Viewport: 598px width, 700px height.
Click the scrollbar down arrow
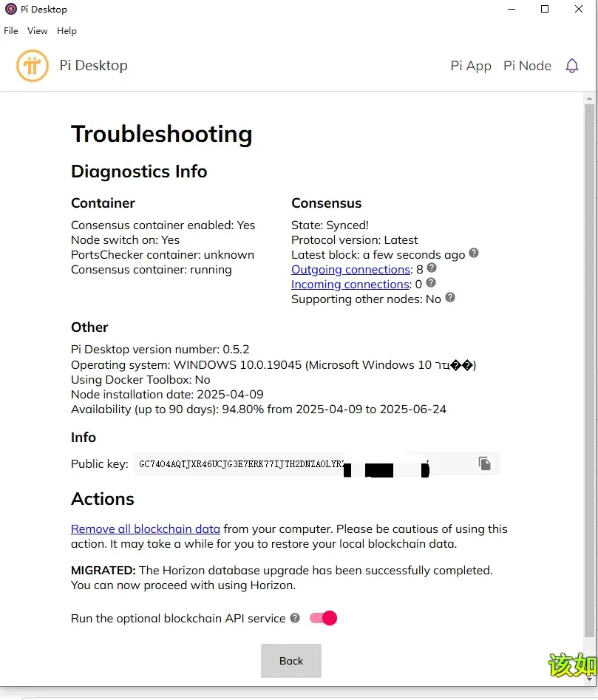click(590, 679)
